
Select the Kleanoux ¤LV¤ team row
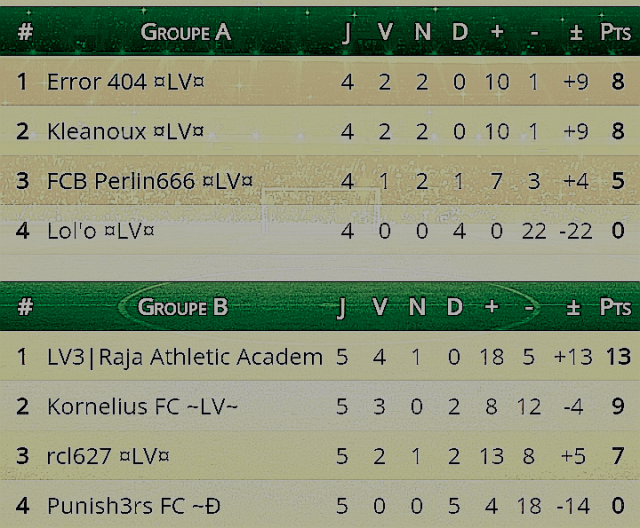tap(320, 131)
